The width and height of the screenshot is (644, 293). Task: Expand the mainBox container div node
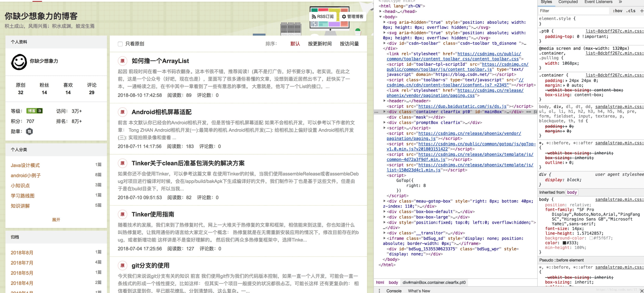pyautogui.click(x=384, y=112)
